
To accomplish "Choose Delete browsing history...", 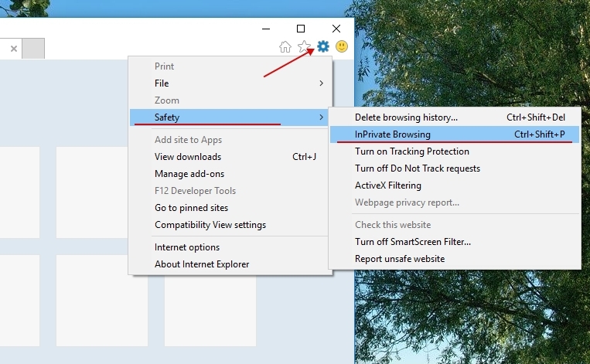I will pyautogui.click(x=455, y=117).
